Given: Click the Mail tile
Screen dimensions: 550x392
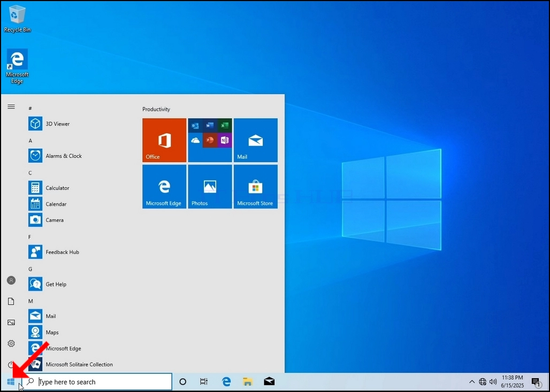Looking at the screenshot, I should 256,140.
